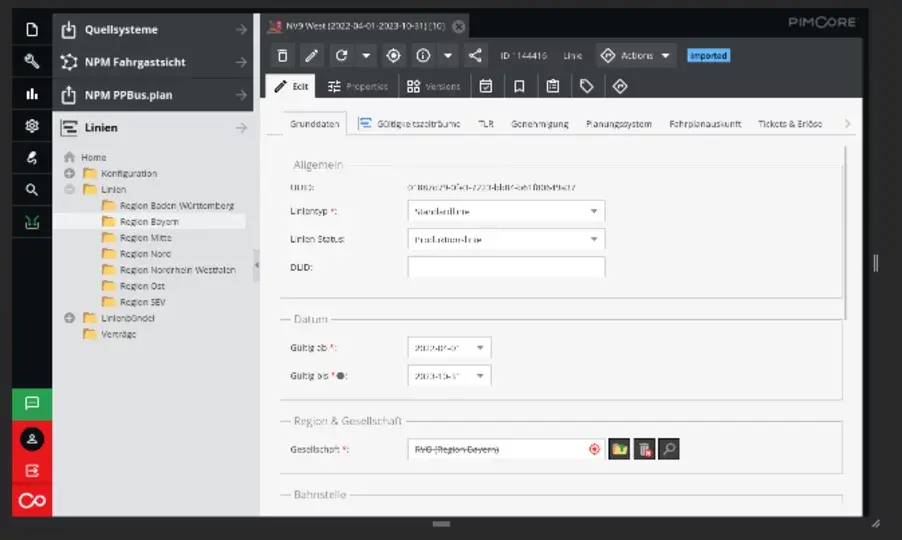Image resolution: width=902 pixels, height=540 pixels.
Task: Click the tags icon tab
Action: (x=586, y=86)
